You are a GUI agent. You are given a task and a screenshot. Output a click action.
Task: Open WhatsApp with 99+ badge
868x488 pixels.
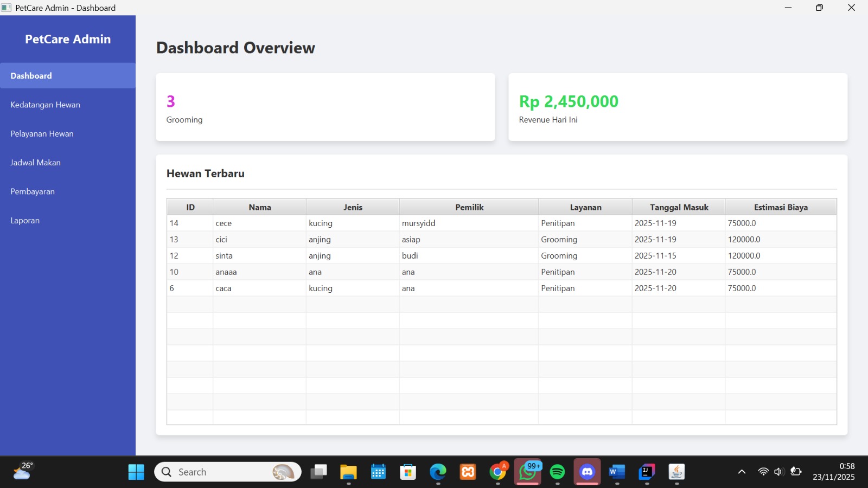(527, 472)
